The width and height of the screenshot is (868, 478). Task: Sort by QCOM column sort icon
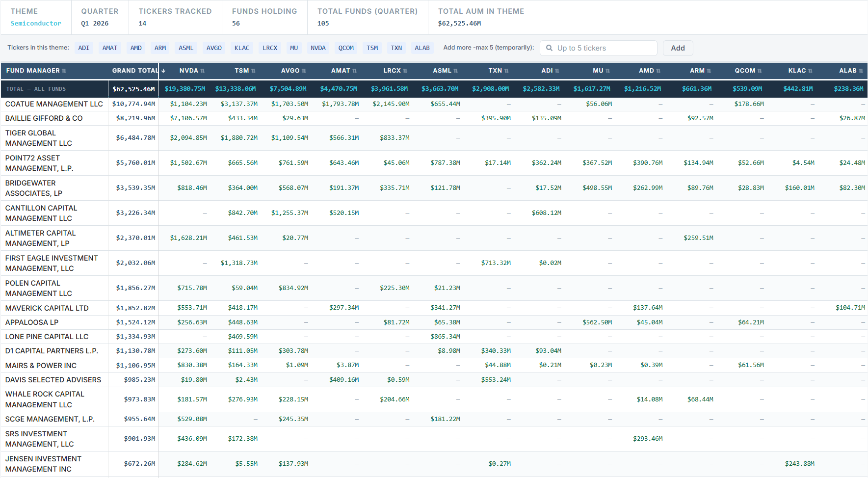[760, 71]
